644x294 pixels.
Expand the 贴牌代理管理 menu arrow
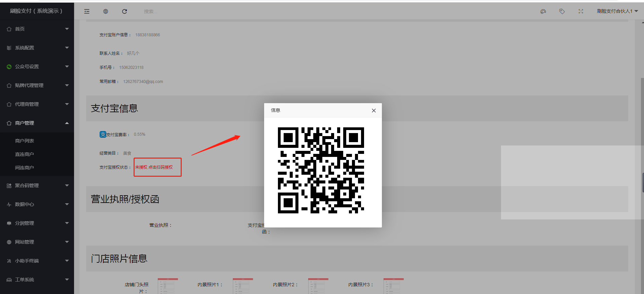pyautogui.click(x=67, y=85)
